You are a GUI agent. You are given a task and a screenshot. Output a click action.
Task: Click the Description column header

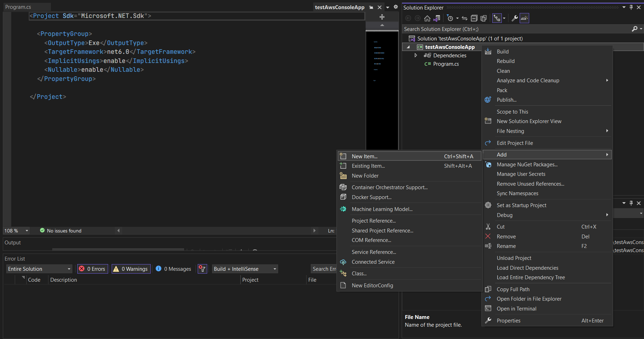point(64,280)
